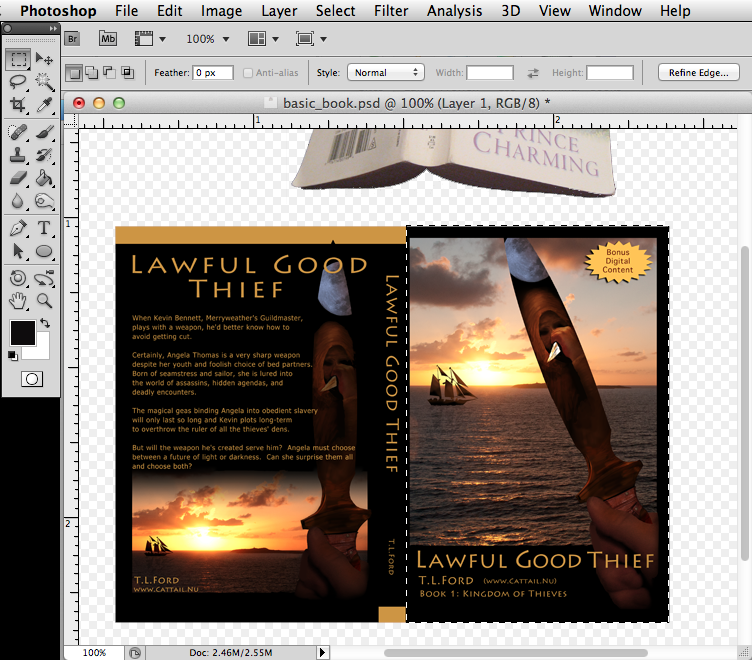Select the Path Selection tool
The height and width of the screenshot is (660, 752).
click(x=18, y=251)
